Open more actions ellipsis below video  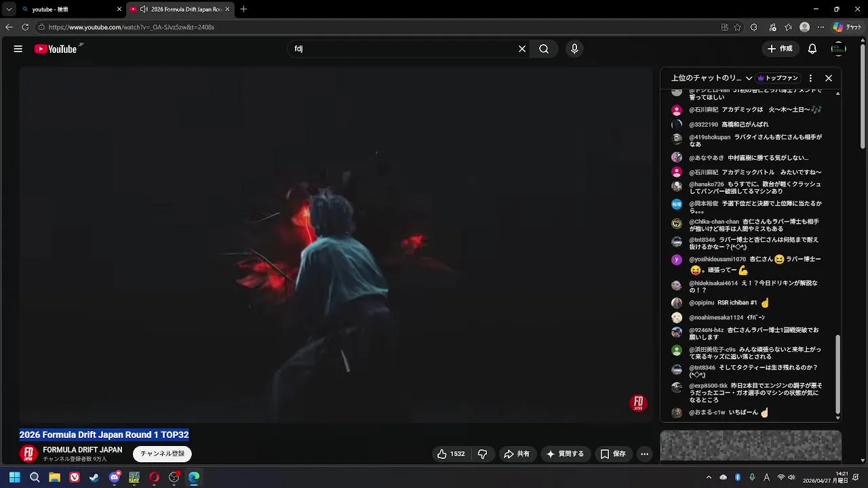(x=645, y=454)
